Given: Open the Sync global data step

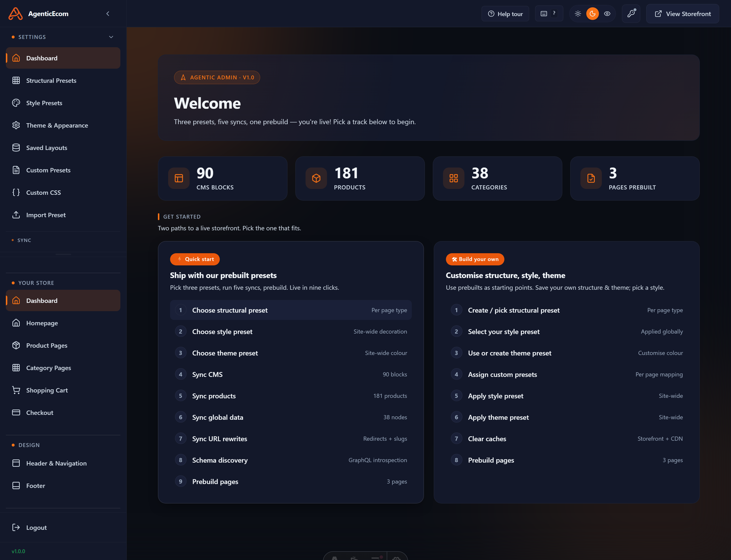Looking at the screenshot, I should tap(291, 417).
